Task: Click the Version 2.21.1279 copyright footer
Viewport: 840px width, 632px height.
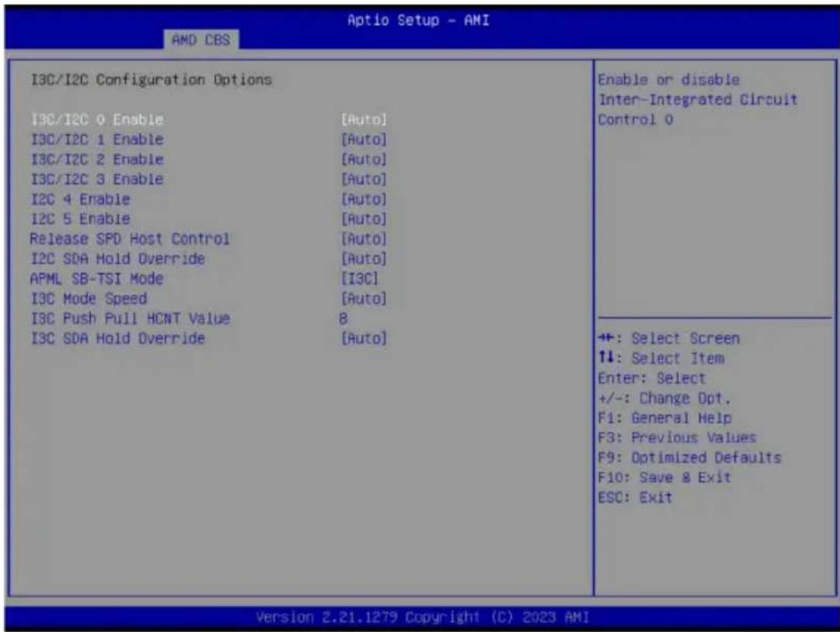Action: pos(422,617)
